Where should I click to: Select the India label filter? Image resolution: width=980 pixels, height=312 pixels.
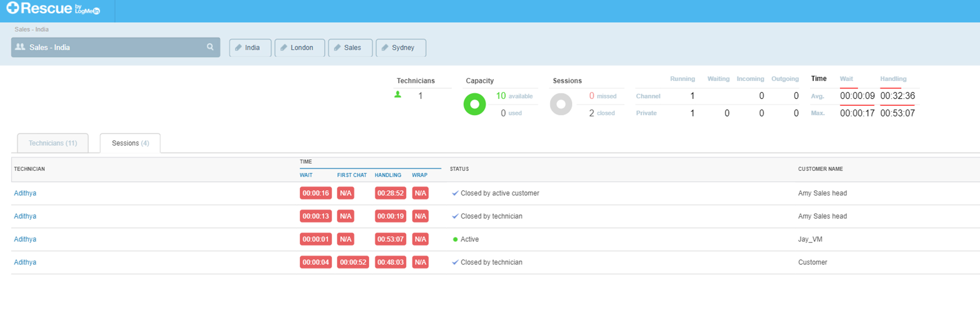click(250, 48)
